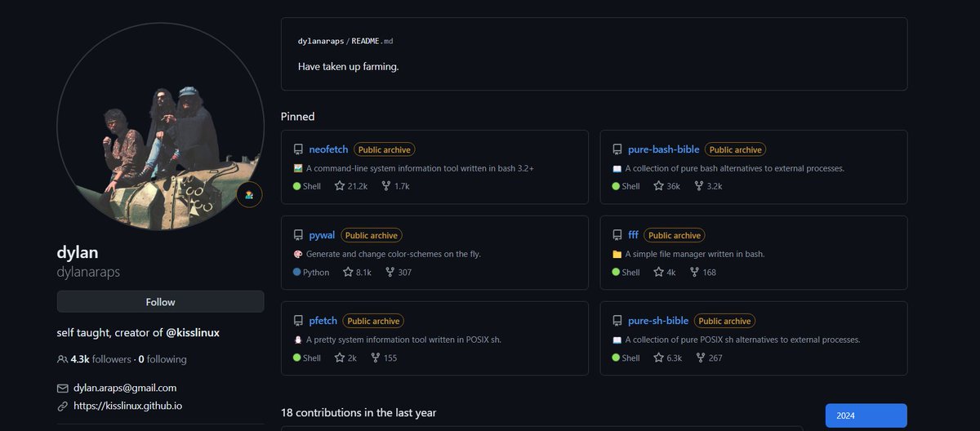Click the dylanaraps profile avatar image
The height and width of the screenshot is (431, 980).
160,127
